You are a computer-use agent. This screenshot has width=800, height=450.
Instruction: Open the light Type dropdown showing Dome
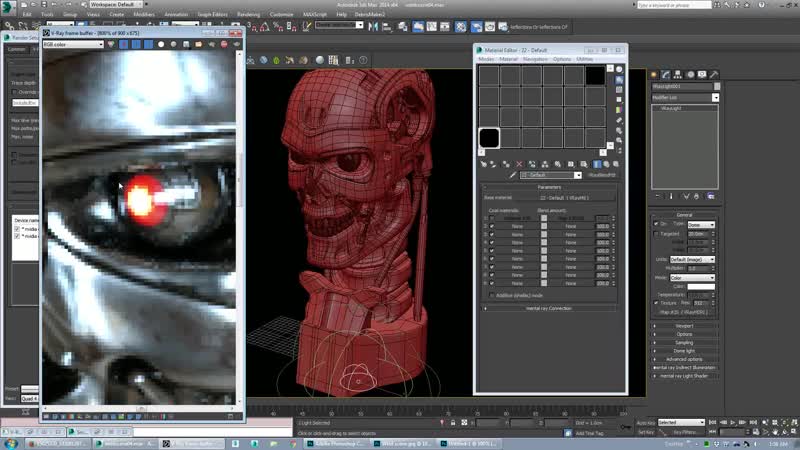click(700, 224)
